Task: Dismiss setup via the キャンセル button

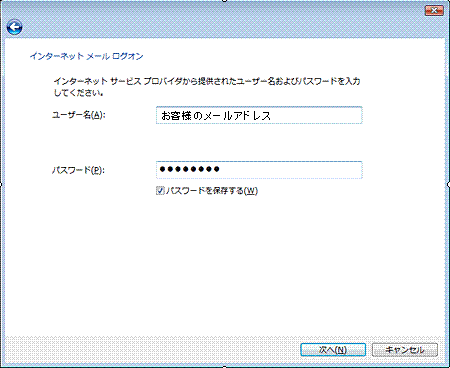Action: coord(405,350)
